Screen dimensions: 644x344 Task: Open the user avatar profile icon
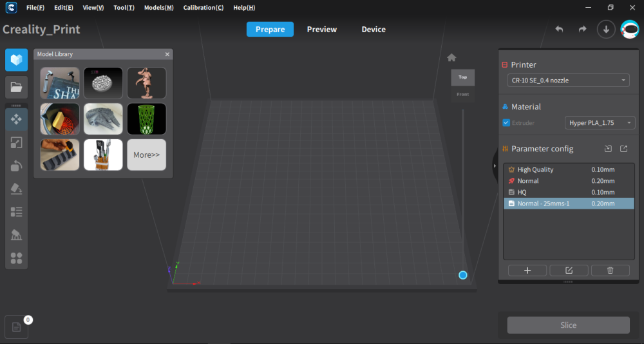tap(630, 29)
